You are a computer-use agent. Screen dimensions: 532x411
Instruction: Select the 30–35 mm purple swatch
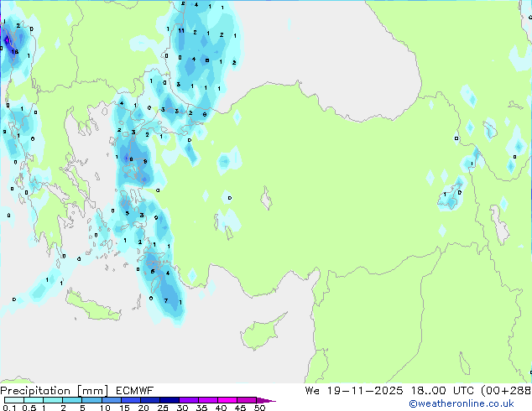click(189, 400)
